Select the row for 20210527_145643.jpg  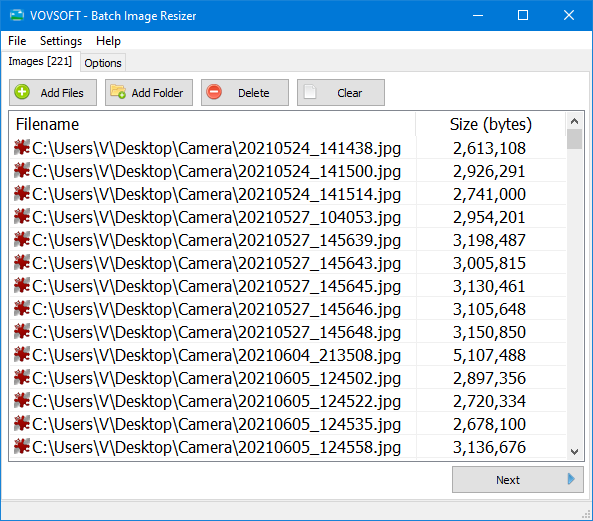click(288, 263)
